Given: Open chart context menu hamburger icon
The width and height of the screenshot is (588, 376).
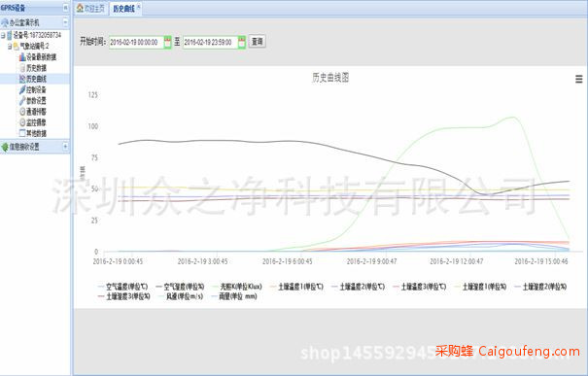Looking at the screenshot, I should (579, 79).
